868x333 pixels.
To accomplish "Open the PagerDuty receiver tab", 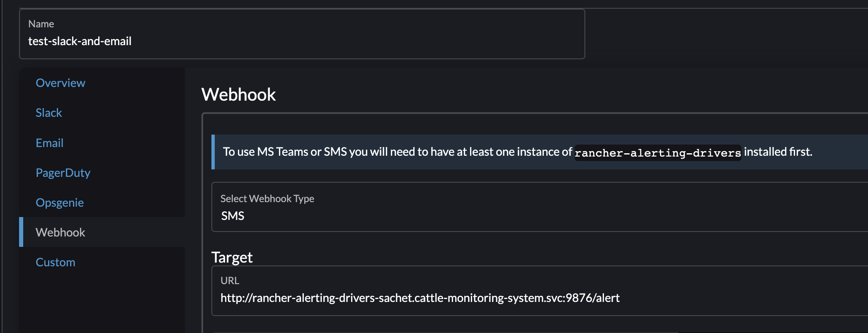I will (63, 173).
